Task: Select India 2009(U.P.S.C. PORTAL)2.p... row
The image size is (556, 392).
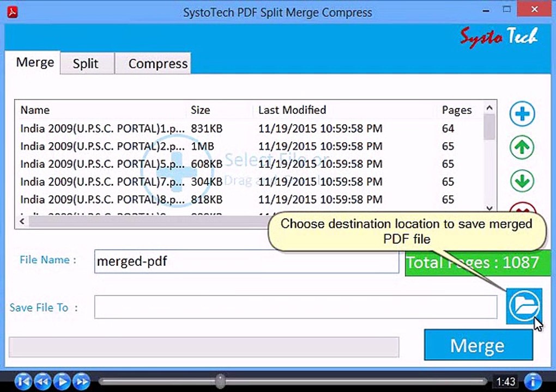Action: coord(249,146)
